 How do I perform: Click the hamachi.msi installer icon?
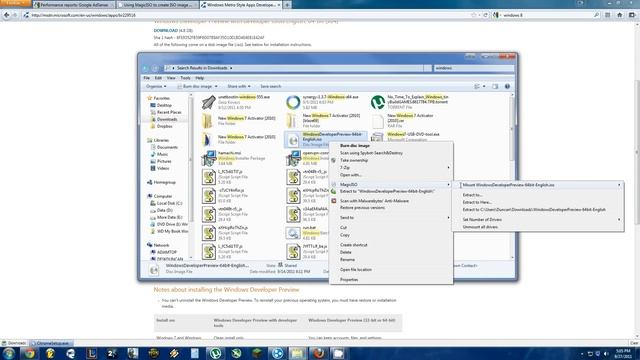209,158
